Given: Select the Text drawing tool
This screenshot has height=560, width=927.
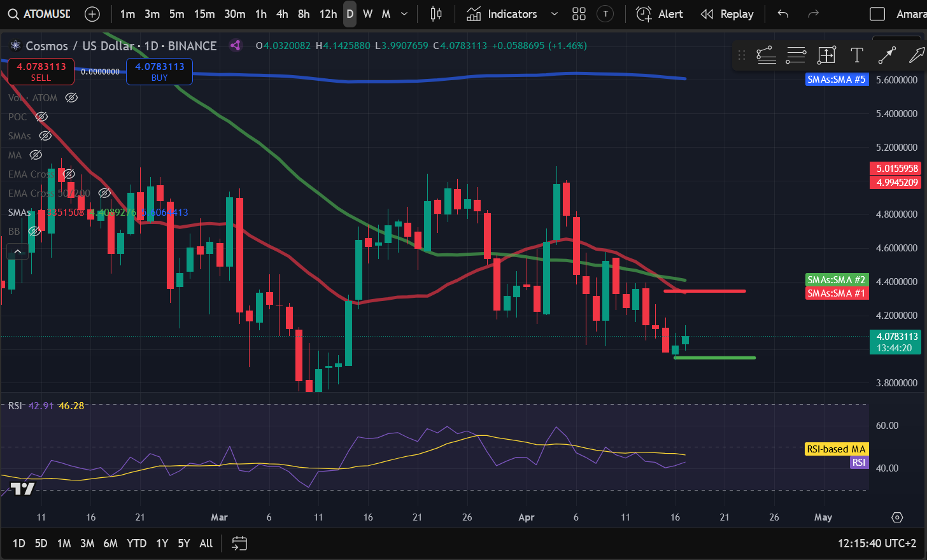Looking at the screenshot, I should point(856,56).
